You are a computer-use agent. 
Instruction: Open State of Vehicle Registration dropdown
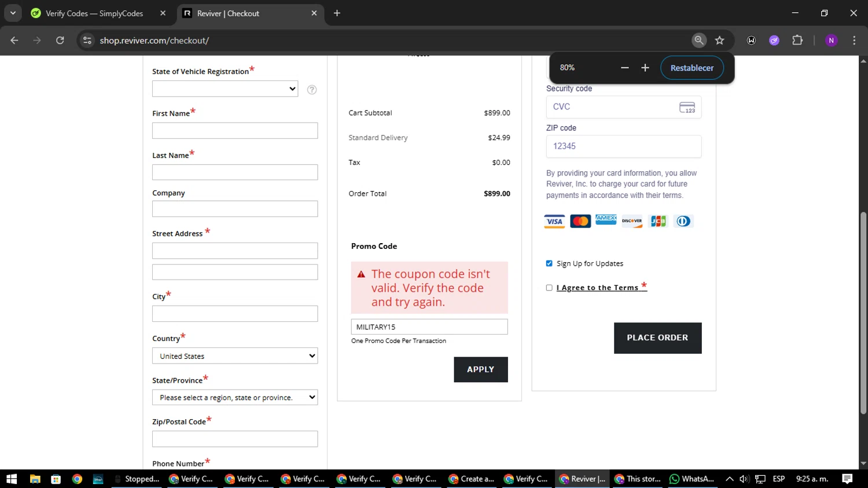[x=225, y=89]
